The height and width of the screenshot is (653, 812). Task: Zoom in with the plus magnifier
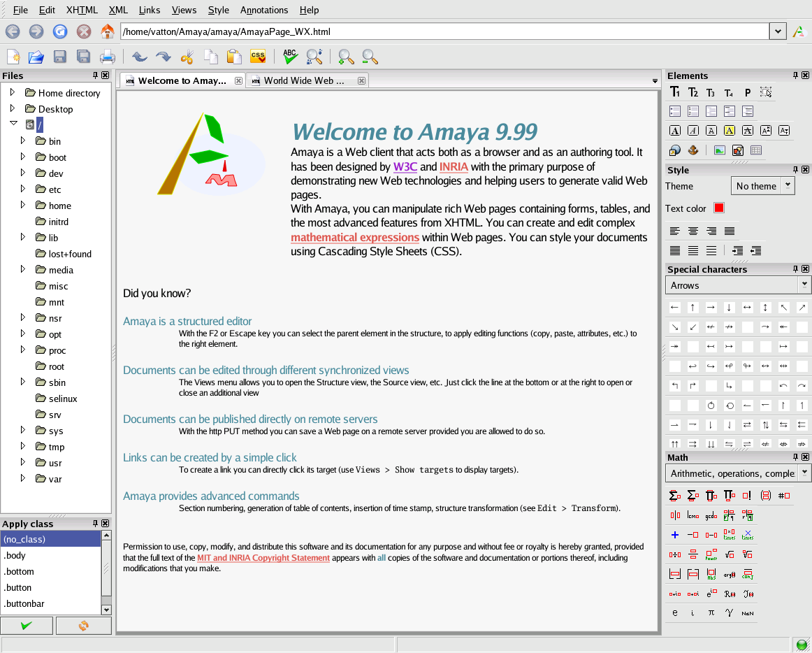pos(346,57)
